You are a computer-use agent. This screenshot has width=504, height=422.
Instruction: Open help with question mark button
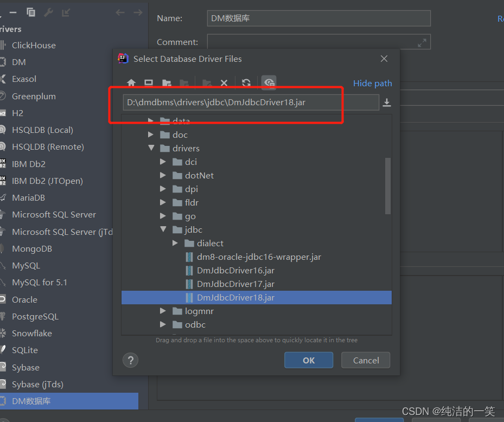[x=131, y=360]
